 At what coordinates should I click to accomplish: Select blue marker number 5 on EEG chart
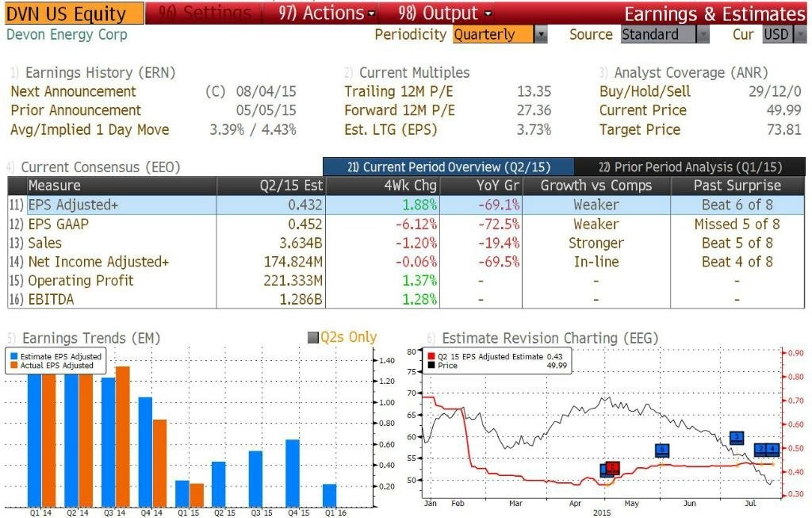662,451
